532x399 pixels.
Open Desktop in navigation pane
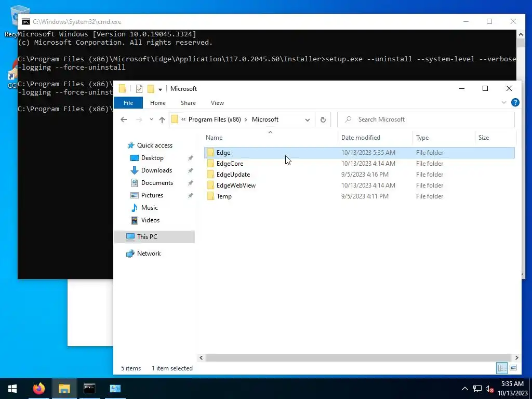point(152,158)
